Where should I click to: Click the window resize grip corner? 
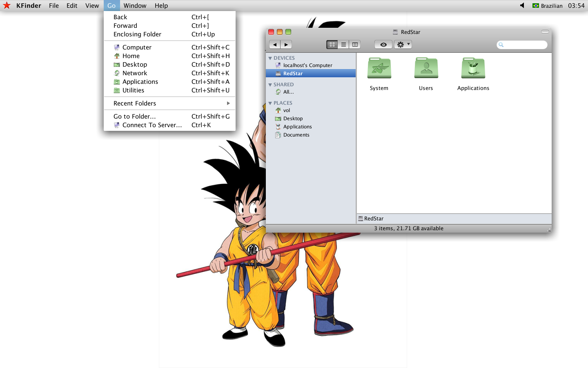[x=548, y=230]
